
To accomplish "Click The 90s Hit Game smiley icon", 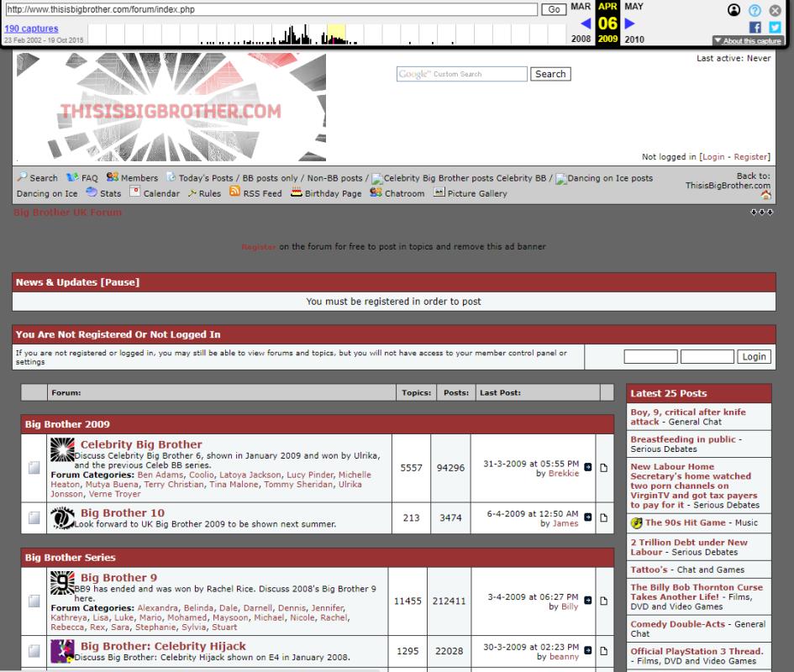I will coord(636,522).
